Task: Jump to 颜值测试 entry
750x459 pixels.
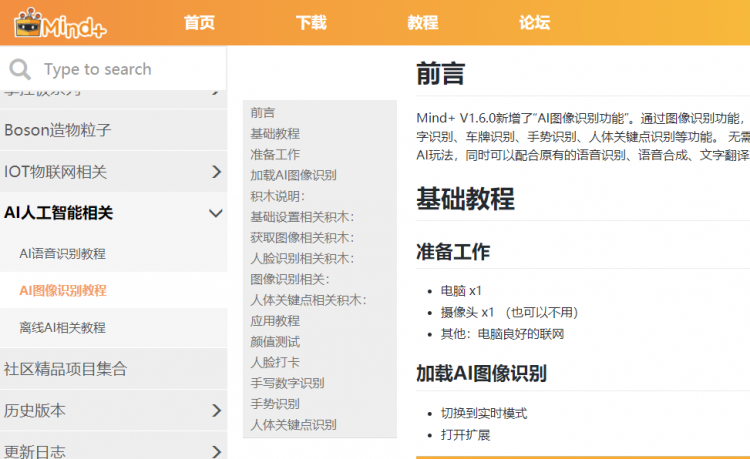Action: pos(275,342)
